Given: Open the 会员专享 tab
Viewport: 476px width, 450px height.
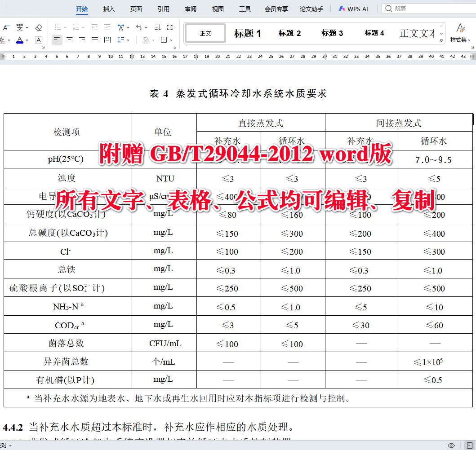Looking at the screenshot, I should pos(276,9).
